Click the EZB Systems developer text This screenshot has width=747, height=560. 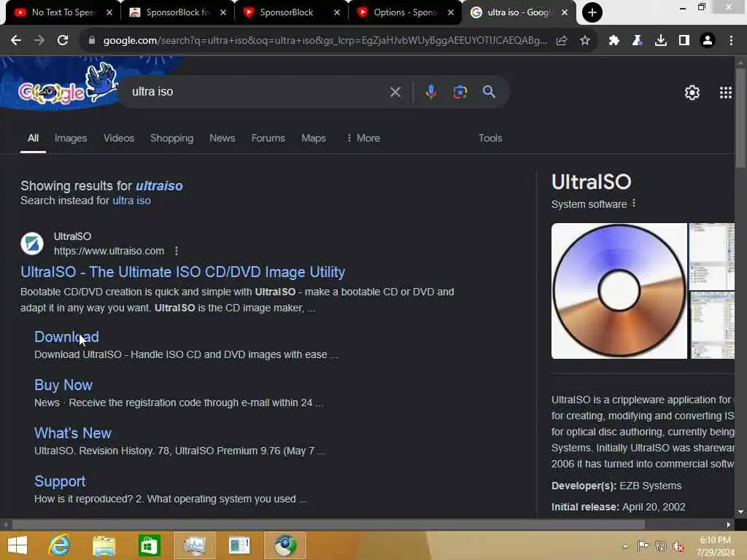(x=650, y=486)
